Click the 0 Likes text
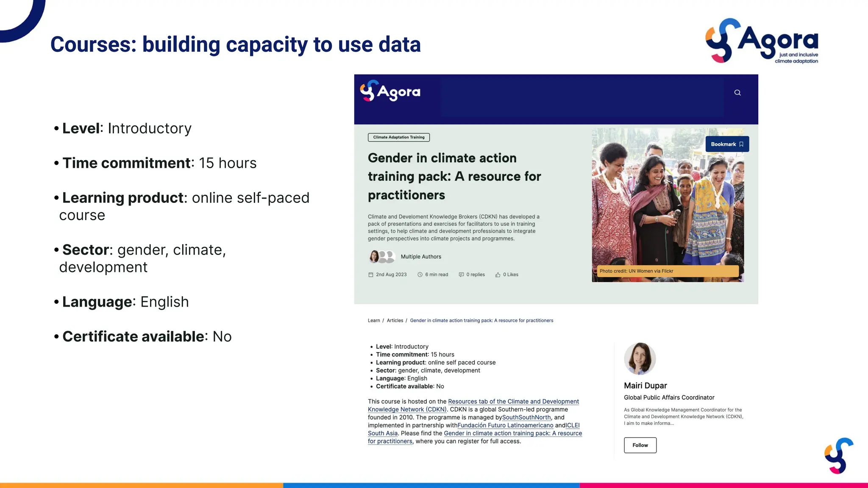This screenshot has width=868, height=488. tap(511, 274)
